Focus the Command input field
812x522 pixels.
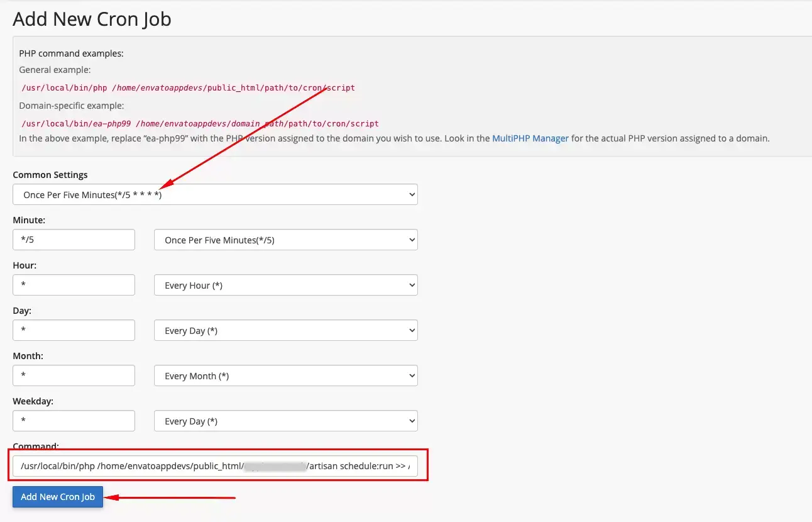pyautogui.click(x=215, y=466)
